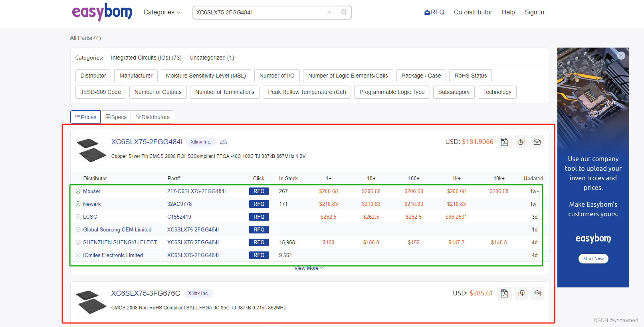The image size is (644, 327).
Task: Expand View More distributors
Action: coord(309,268)
